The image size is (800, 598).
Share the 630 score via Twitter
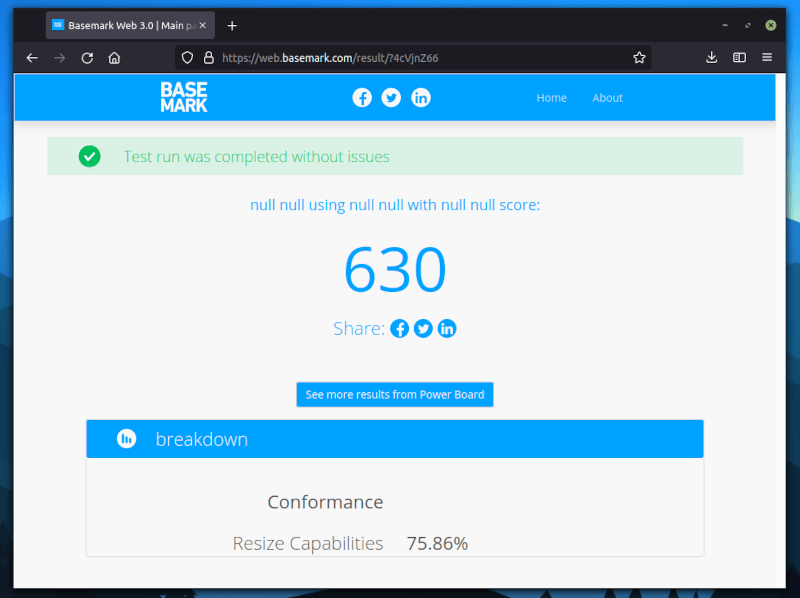coord(423,328)
